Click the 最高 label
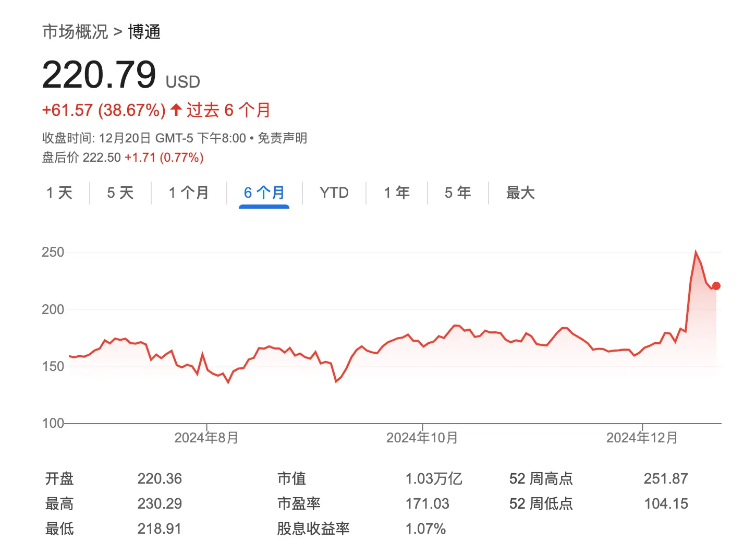Image resolution: width=756 pixels, height=553 pixels. pos(59,503)
